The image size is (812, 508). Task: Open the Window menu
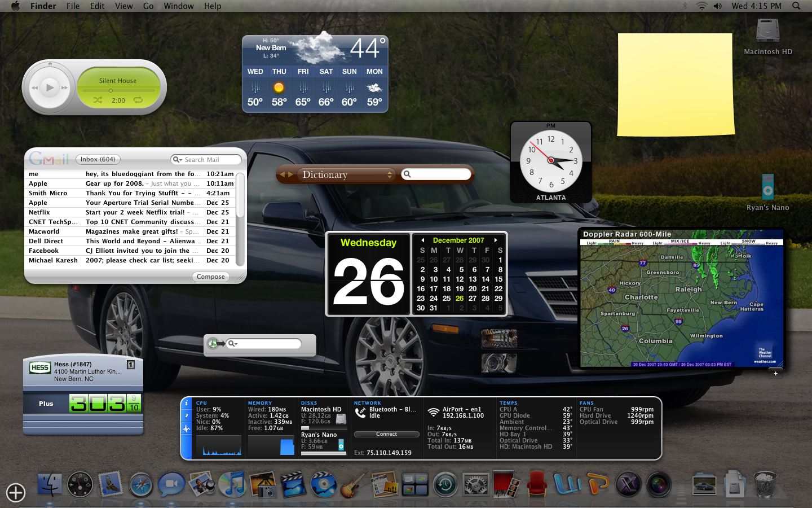point(179,6)
